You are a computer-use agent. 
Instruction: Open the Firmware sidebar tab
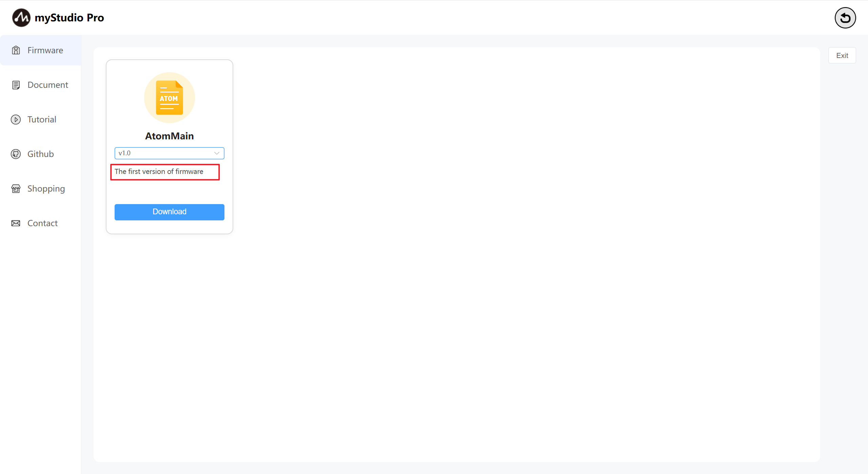[x=41, y=50]
